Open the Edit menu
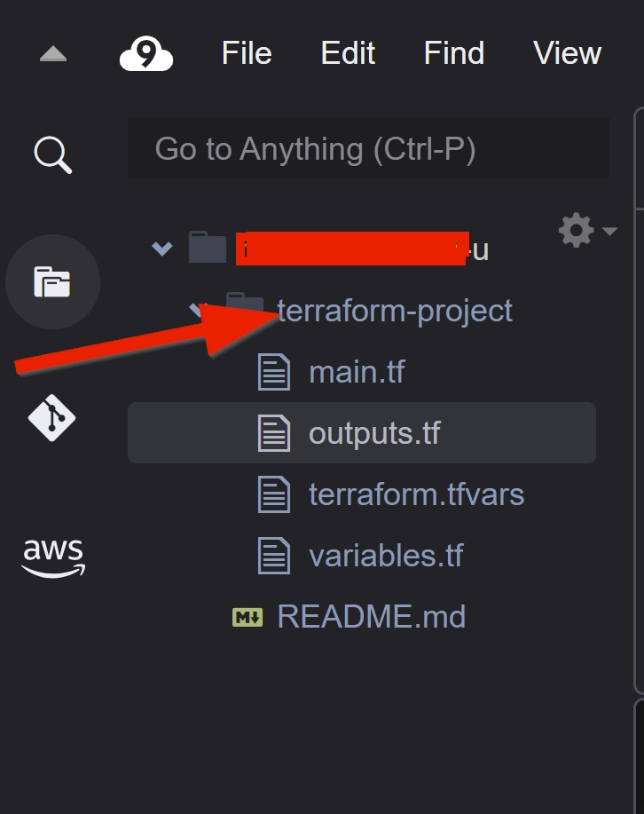Image resolution: width=644 pixels, height=814 pixels. tap(348, 53)
